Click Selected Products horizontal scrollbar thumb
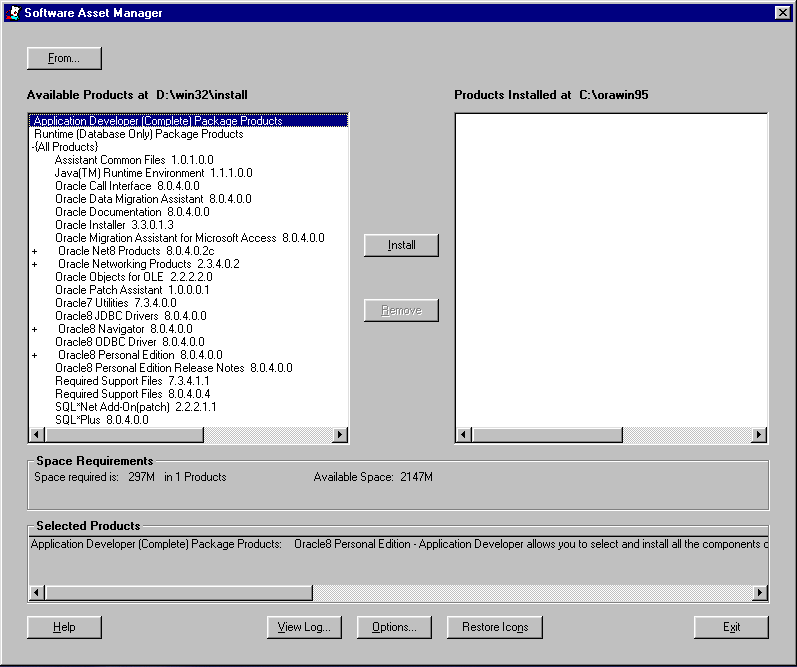This screenshot has width=797, height=667. 178,593
